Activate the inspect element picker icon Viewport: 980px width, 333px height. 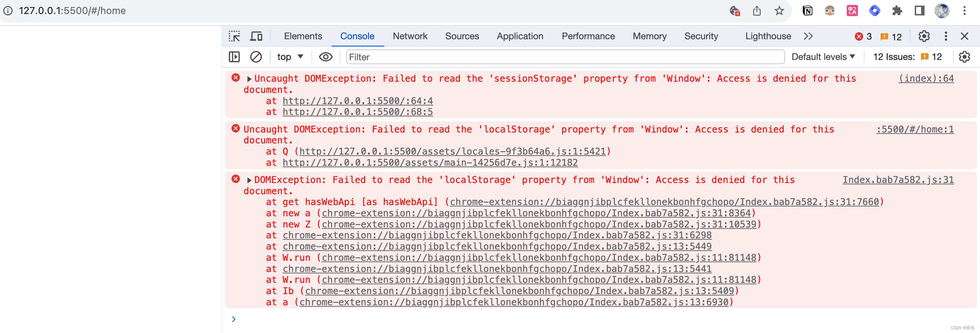coord(234,36)
